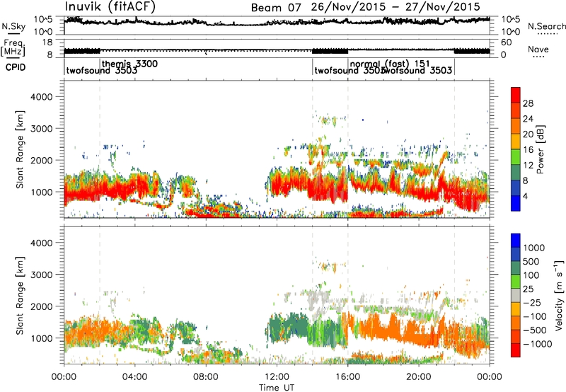566x392 pixels.
Task: Click the 24 tick on Power colorbar
Action: tap(528, 119)
